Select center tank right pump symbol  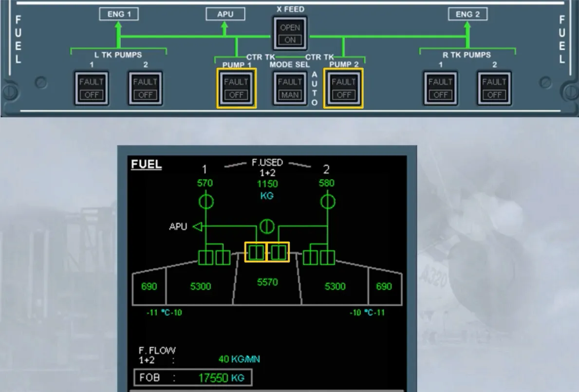279,252
